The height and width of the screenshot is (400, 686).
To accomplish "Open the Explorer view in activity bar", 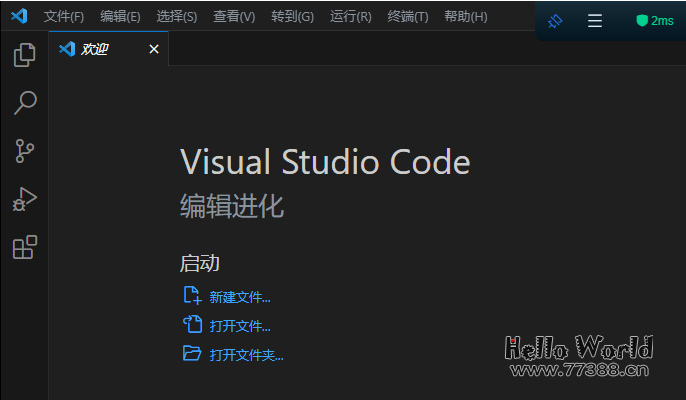I will (24, 55).
